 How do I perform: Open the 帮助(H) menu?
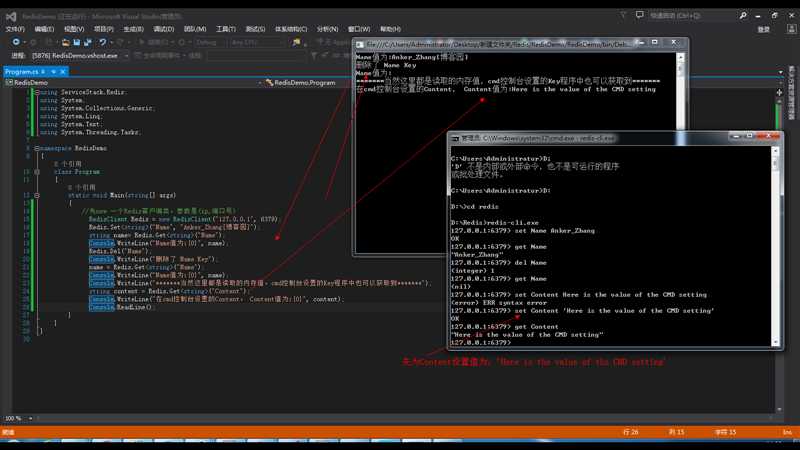pyautogui.click(x=390, y=29)
